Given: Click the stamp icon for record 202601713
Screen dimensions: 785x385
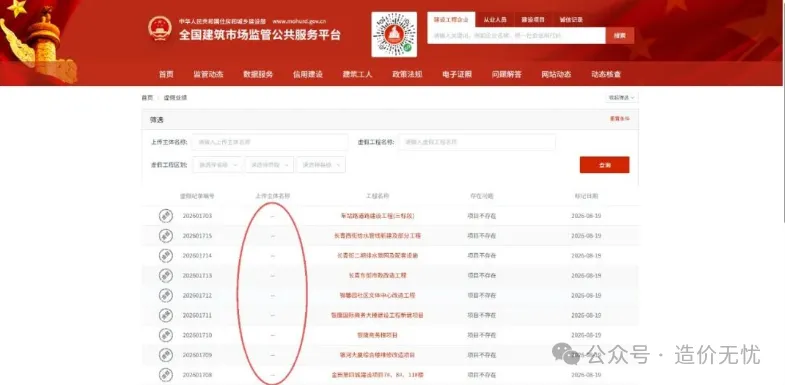Looking at the screenshot, I should [x=166, y=275].
